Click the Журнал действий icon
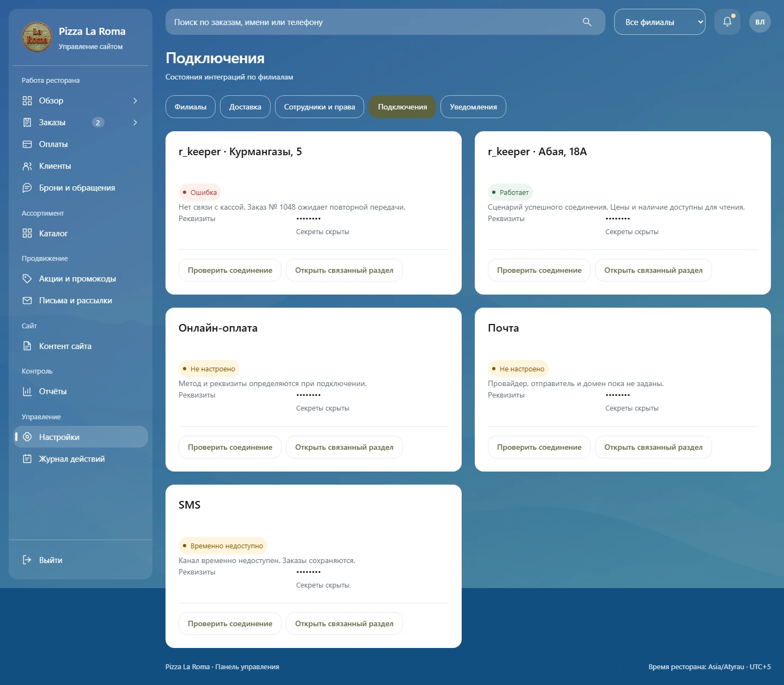 tap(27, 459)
